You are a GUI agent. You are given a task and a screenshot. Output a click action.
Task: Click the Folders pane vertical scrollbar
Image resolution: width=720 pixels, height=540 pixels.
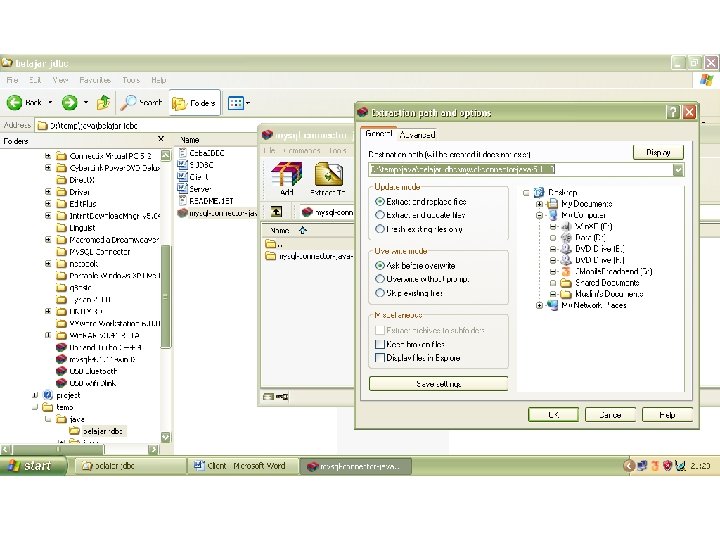pyautogui.click(x=166, y=296)
